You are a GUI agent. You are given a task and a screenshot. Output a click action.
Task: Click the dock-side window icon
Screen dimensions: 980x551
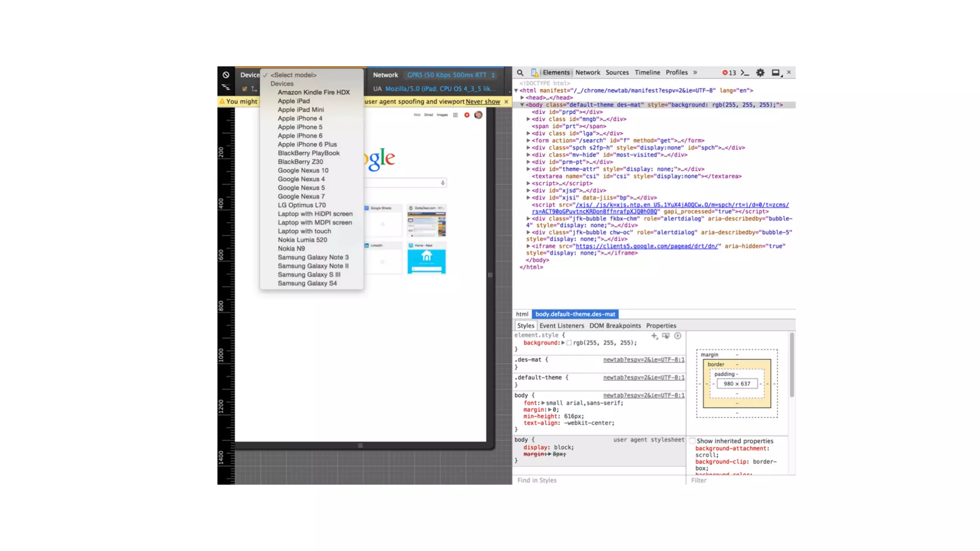click(x=776, y=73)
